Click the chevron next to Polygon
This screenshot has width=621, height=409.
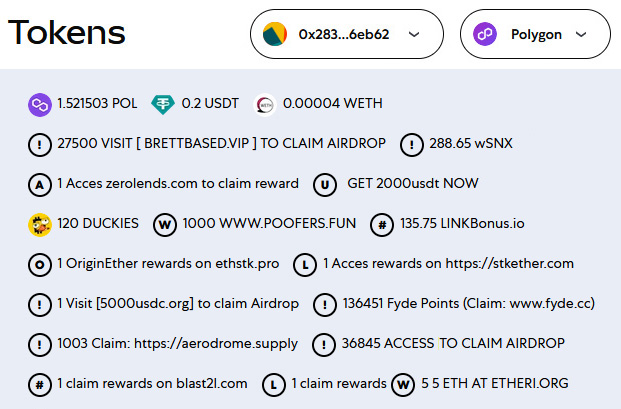coord(581,34)
